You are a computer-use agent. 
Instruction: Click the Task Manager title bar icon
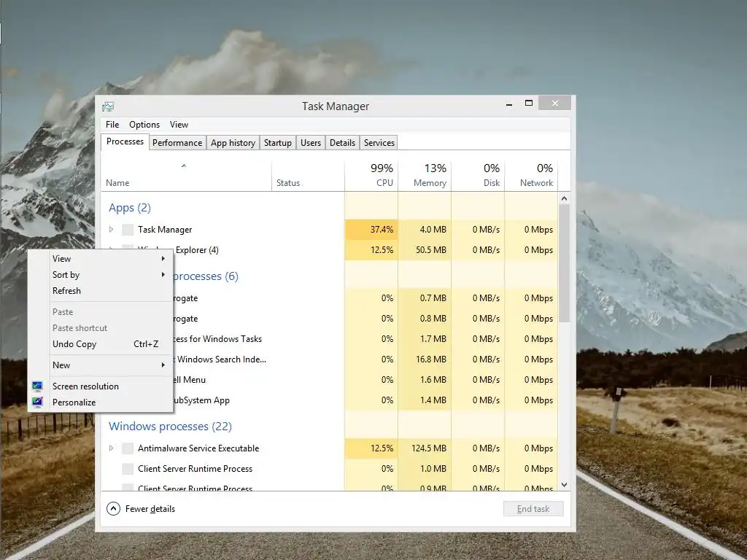108,106
